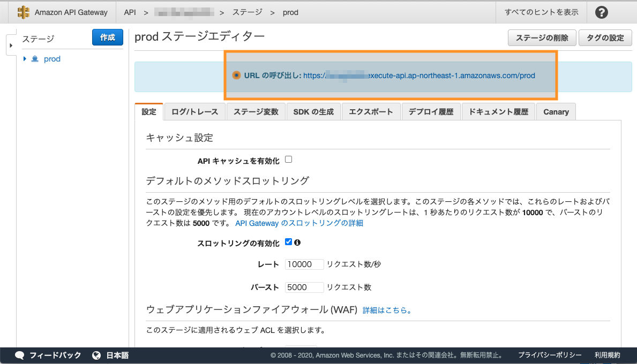Expand the collapsed left navigation panel

(x=11, y=45)
